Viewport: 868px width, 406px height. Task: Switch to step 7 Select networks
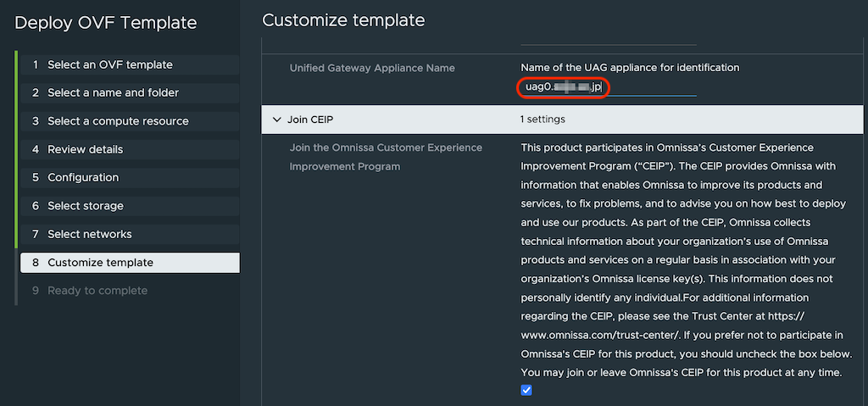point(89,234)
